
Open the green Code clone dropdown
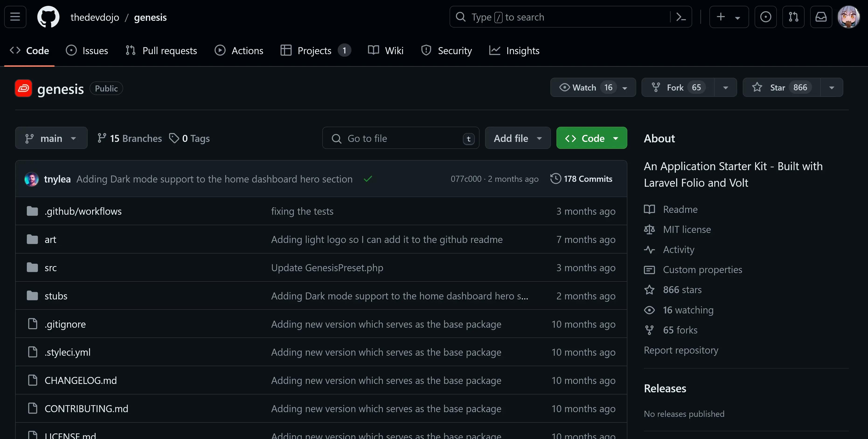pos(591,138)
